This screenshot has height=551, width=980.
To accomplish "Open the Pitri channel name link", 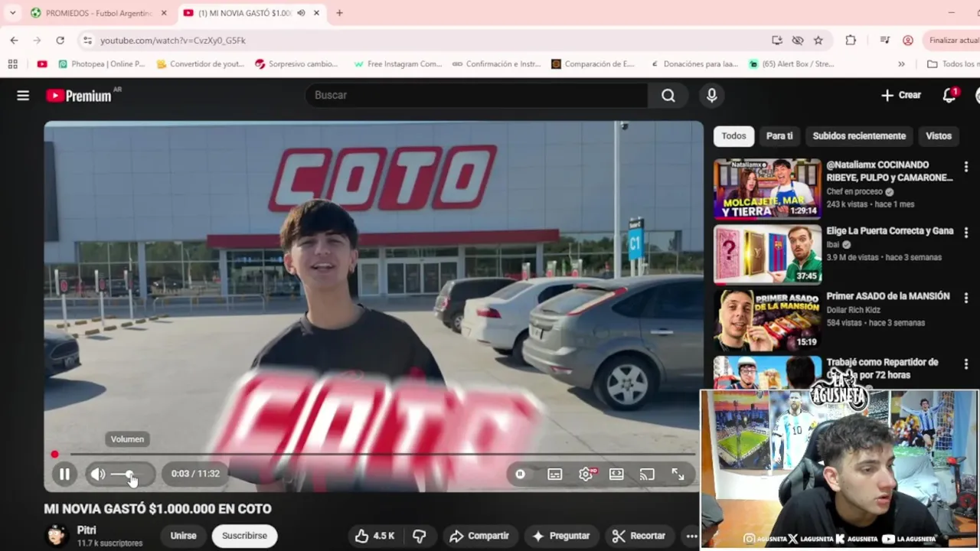I will (x=87, y=530).
